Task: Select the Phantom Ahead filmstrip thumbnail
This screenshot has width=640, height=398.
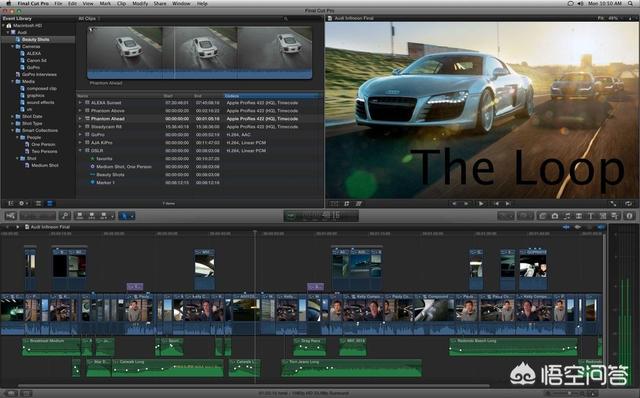Action: tap(200, 52)
